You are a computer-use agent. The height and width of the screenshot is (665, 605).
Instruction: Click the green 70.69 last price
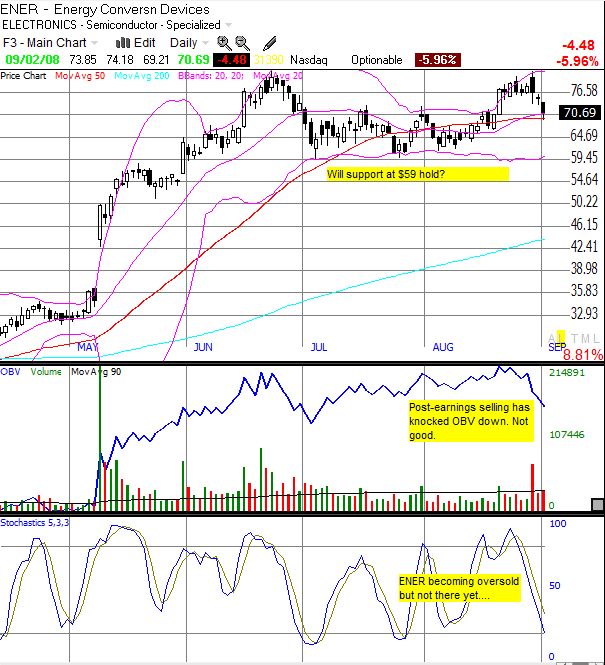[x=193, y=60]
